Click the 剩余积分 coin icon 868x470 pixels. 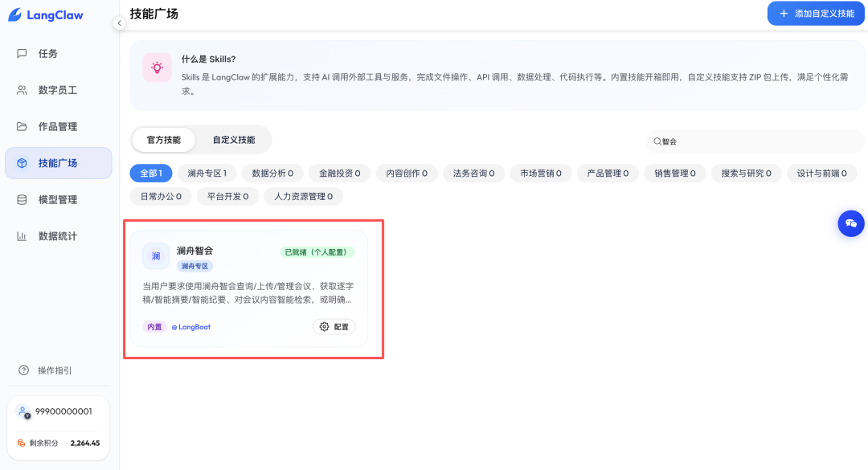[x=21, y=443]
